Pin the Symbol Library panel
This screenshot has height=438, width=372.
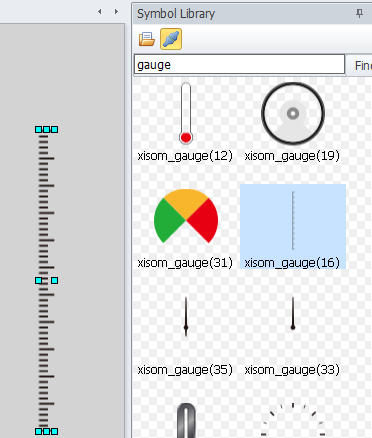[359, 13]
